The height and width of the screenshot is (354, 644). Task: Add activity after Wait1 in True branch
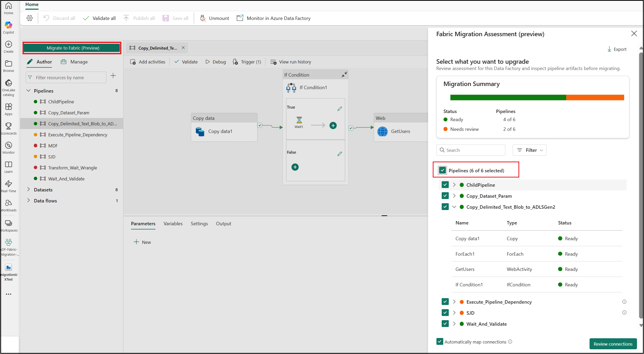tap(333, 126)
